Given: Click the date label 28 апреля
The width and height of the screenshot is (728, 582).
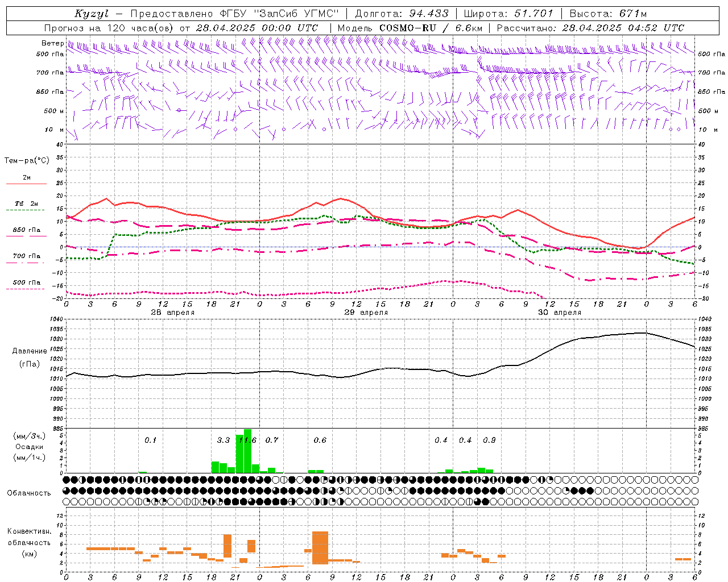Looking at the screenshot, I should [x=173, y=313].
